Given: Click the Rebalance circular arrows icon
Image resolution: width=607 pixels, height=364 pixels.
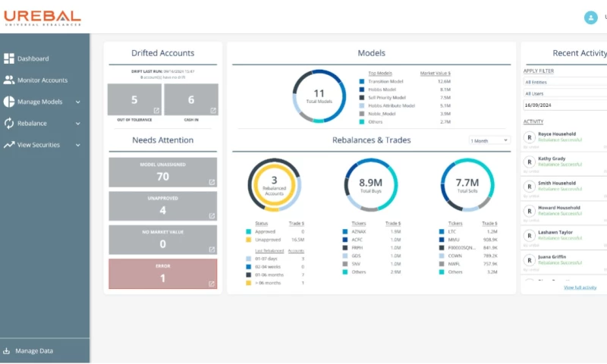Looking at the screenshot, I should point(9,123).
